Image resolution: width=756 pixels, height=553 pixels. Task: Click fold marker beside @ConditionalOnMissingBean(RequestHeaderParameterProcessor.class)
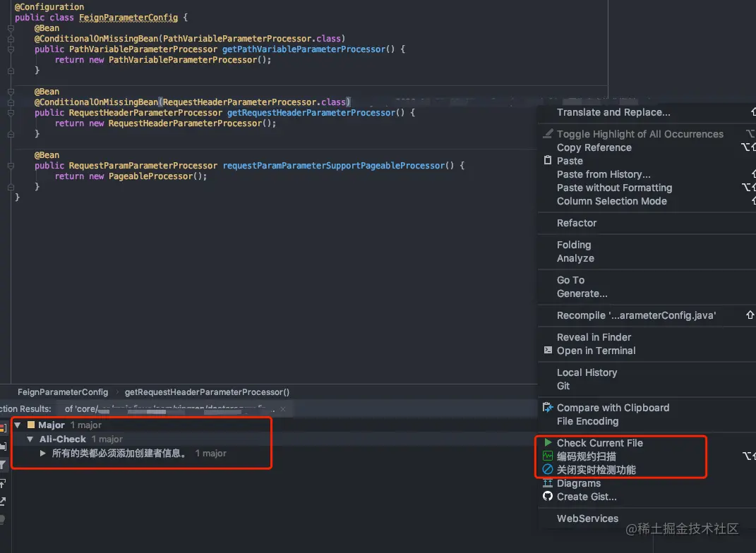[x=11, y=102]
